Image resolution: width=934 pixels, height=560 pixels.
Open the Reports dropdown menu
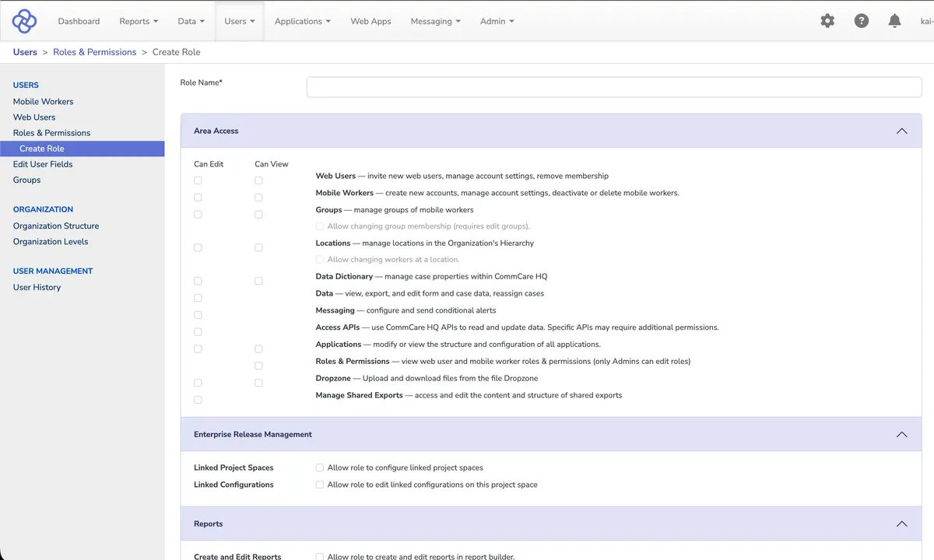coord(139,21)
